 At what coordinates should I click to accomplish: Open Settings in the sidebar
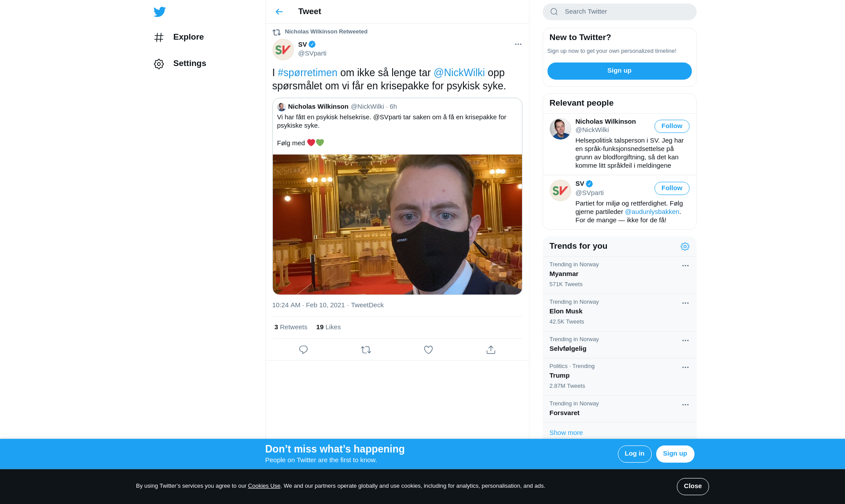(x=189, y=63)
